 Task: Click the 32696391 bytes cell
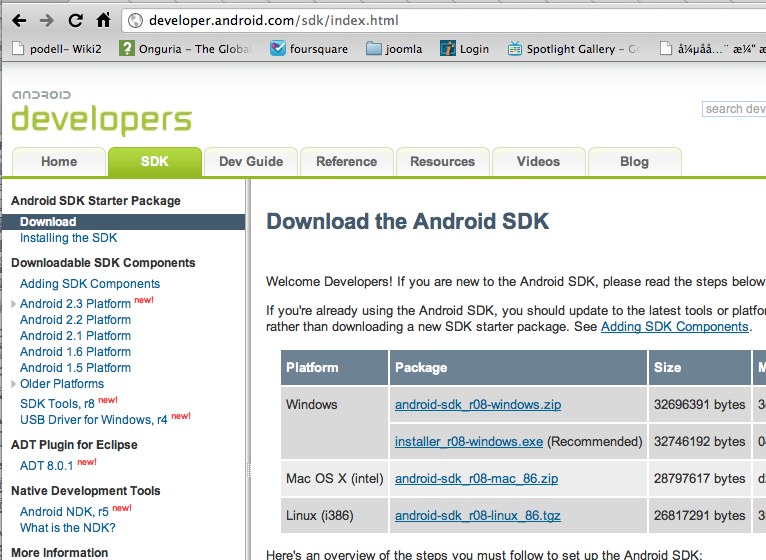point(700,405)
